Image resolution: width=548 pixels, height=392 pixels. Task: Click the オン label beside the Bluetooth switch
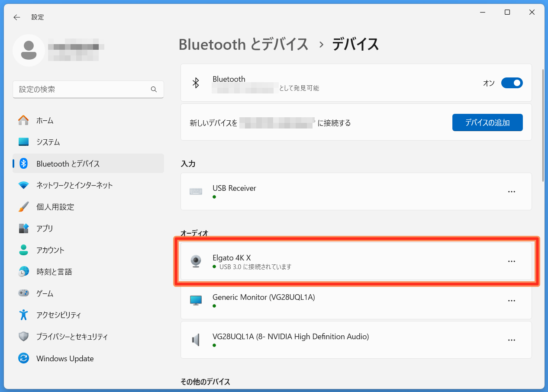pyautogui.click(x=489, y=83)
